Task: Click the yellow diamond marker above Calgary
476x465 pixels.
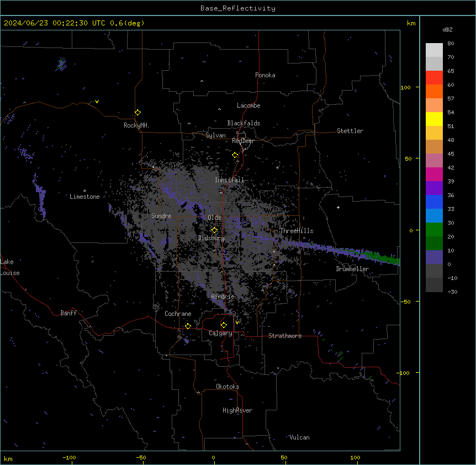Action: pos(224,325)
